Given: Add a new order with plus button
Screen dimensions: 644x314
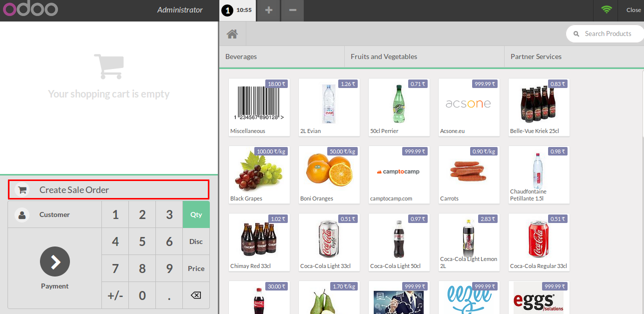Looking at the screenshot, I should pos(269,10).
